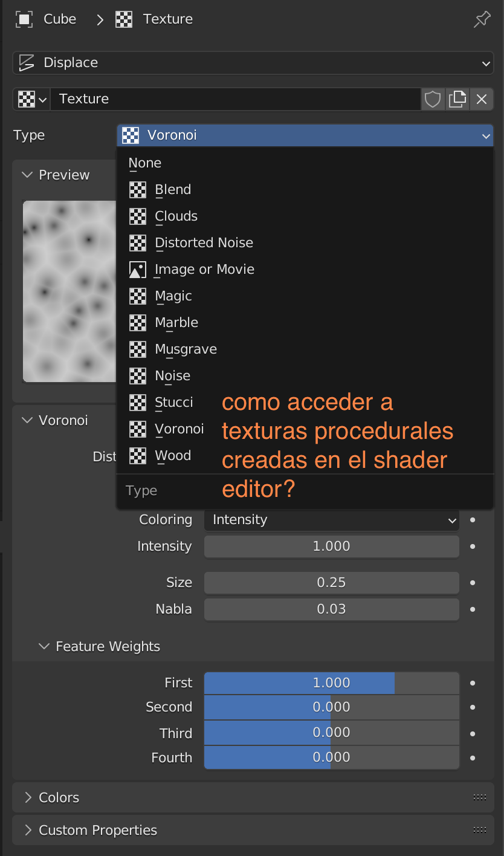Screen dimensions: 504x856
Task: Click the Blend checker icon
Action: (x=138, y=190)
